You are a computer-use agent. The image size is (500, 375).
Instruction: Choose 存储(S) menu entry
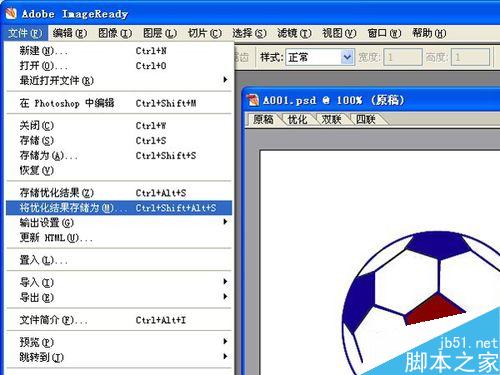119,140
